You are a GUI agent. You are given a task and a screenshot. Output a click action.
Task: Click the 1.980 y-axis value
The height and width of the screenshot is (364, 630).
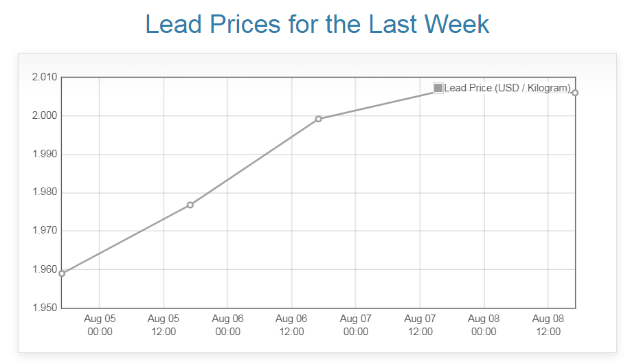[x=44, y=192]
